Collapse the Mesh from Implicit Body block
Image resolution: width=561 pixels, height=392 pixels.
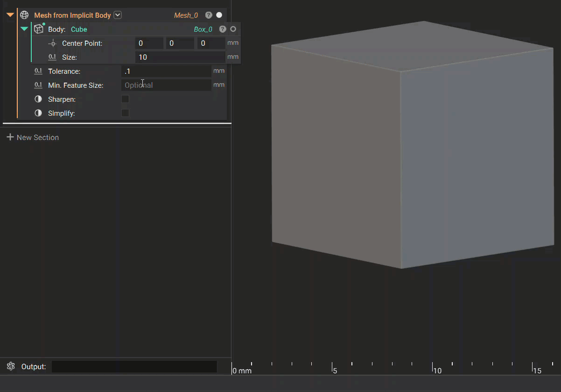click(10, 15)
